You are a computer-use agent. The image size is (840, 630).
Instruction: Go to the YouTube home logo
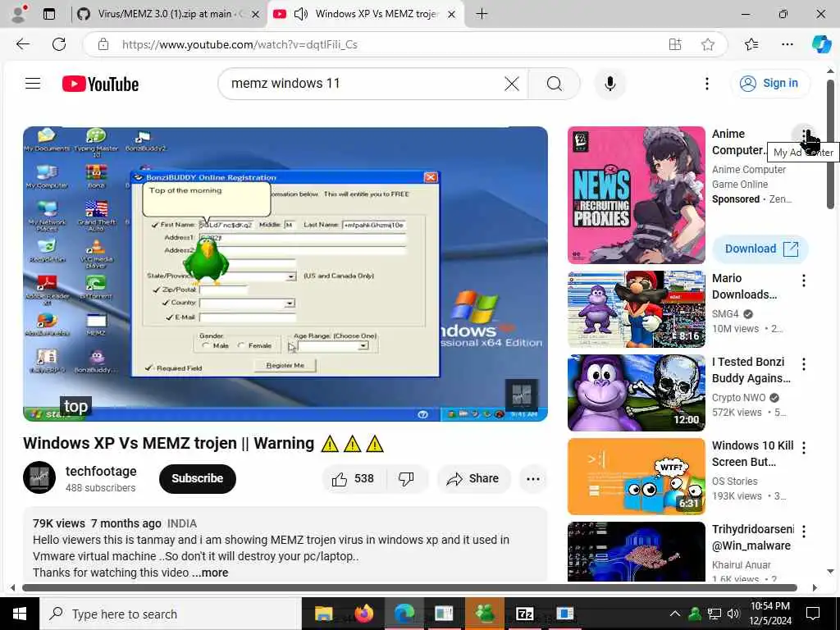(100, 84)
